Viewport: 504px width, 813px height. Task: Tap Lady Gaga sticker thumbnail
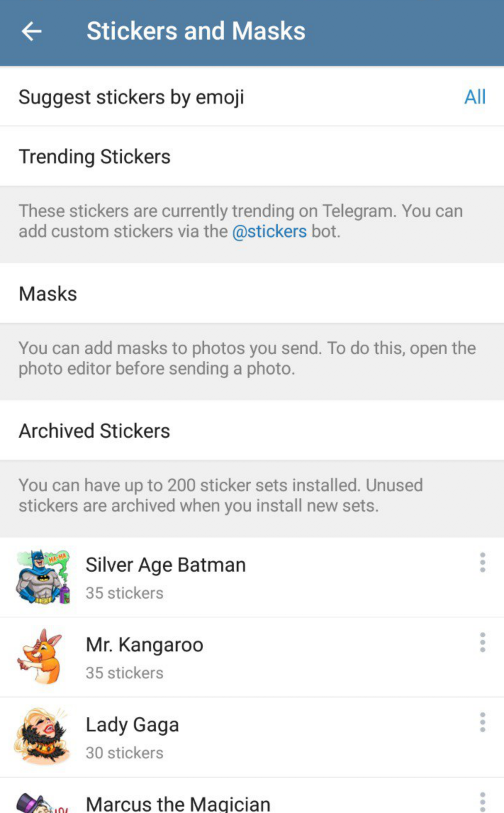[42, 736]
